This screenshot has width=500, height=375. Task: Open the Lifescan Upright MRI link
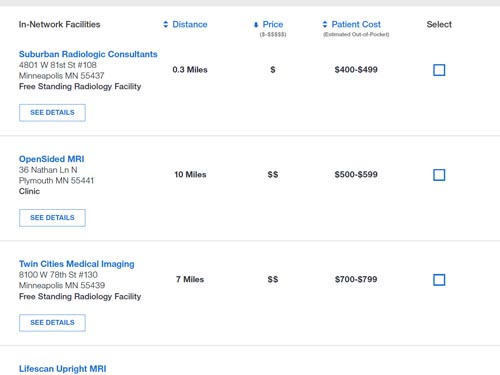[x=63, y=369]
